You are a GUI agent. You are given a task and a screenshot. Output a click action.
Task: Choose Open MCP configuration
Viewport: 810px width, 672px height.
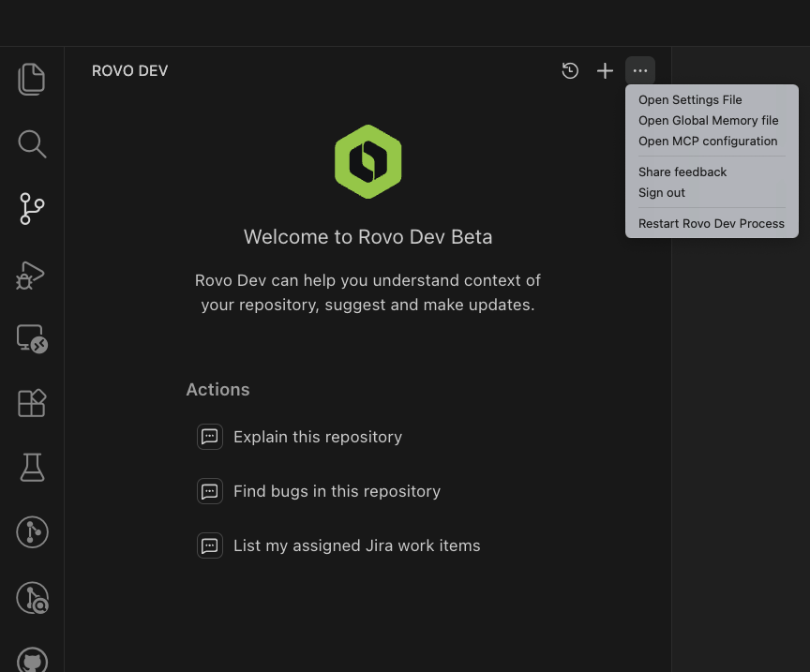click(712, 141)
